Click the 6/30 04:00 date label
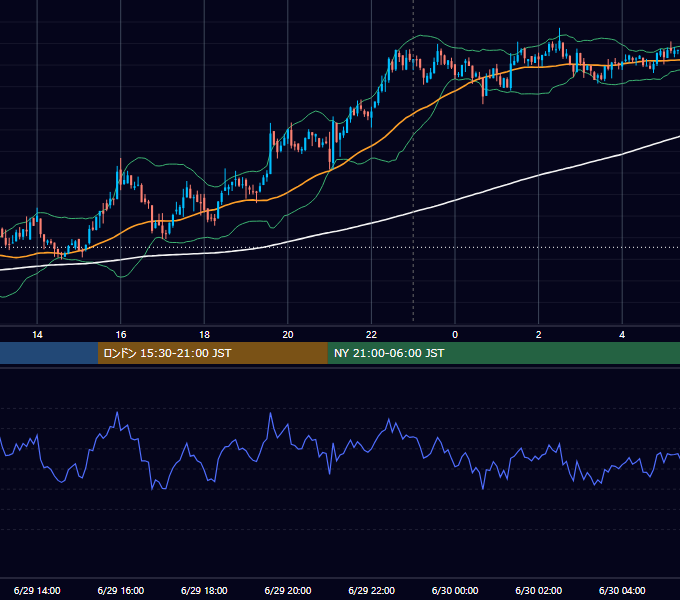This screenshot has width=680, height=600. coord(622,590)
